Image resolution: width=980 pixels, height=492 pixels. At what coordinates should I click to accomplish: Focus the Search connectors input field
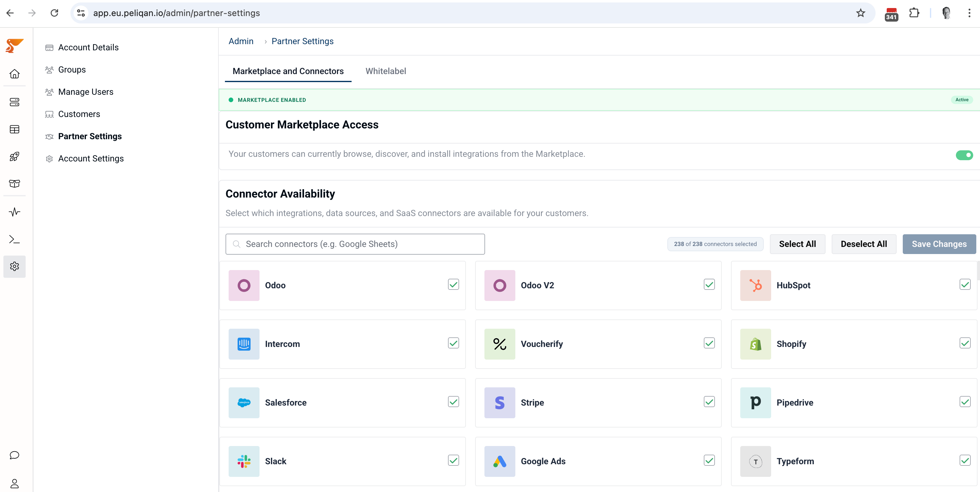(x=355, y=244)
